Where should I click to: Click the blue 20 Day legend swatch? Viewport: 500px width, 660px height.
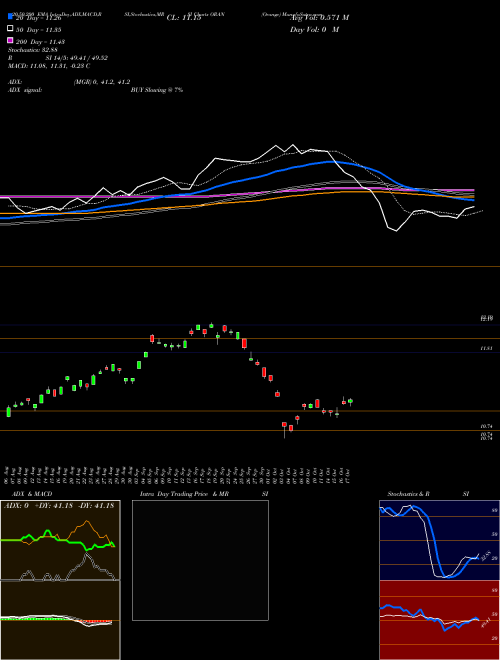pos(10,17)
